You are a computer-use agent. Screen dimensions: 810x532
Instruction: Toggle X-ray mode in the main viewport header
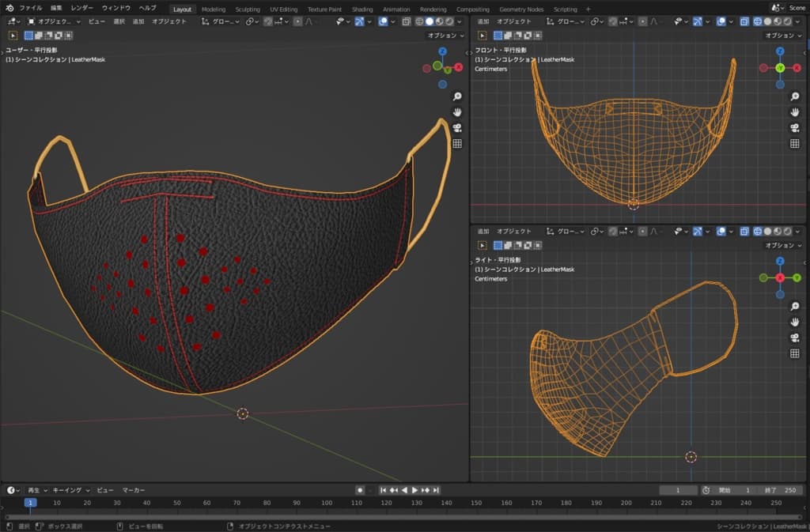tap(406, 21)
